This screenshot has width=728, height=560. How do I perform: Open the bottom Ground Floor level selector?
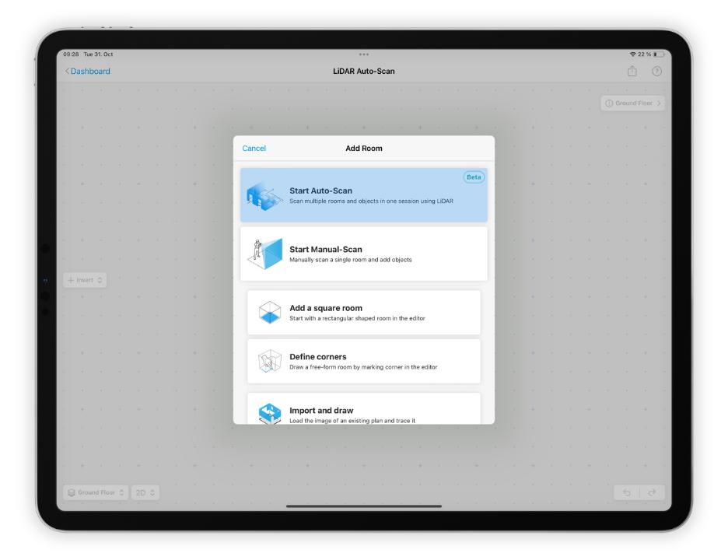[96, 492]
